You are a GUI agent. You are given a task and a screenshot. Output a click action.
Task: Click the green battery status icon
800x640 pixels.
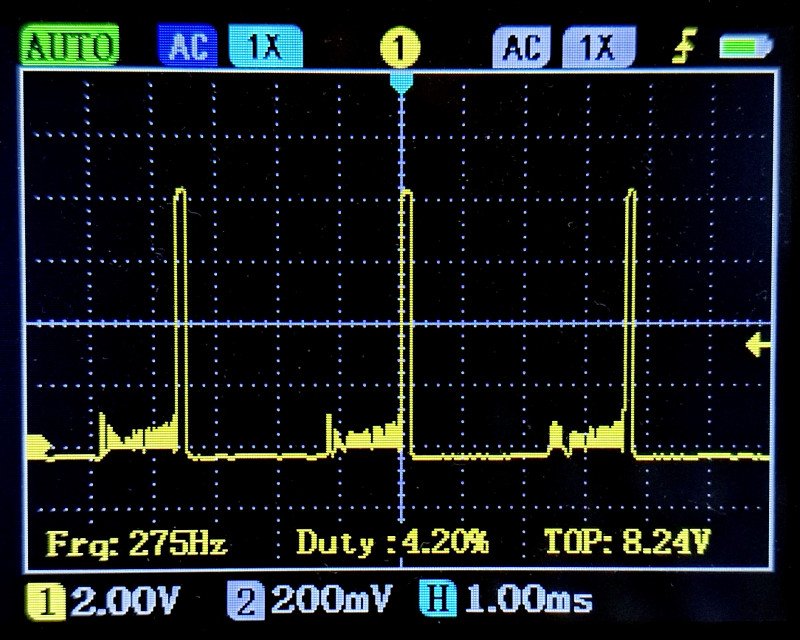tap(747, 46)
